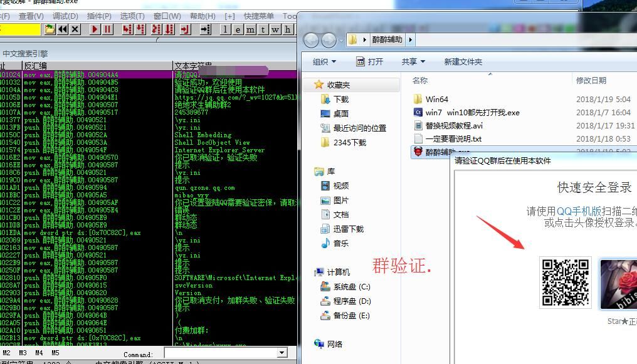Switch to the M5 tab

click(x=55, y=353)
